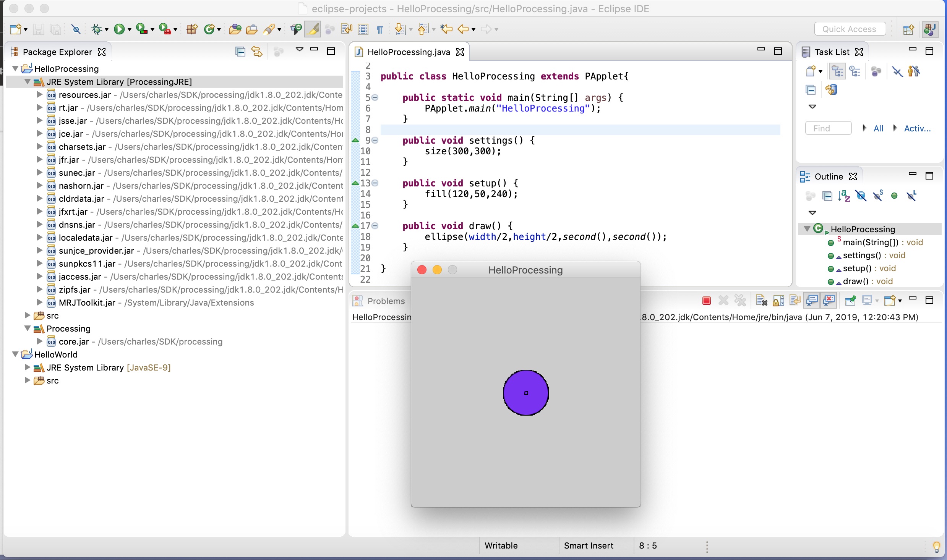947x560 pixels.
Task: Run the HelloProcessing application
Action: coord(120,29)
